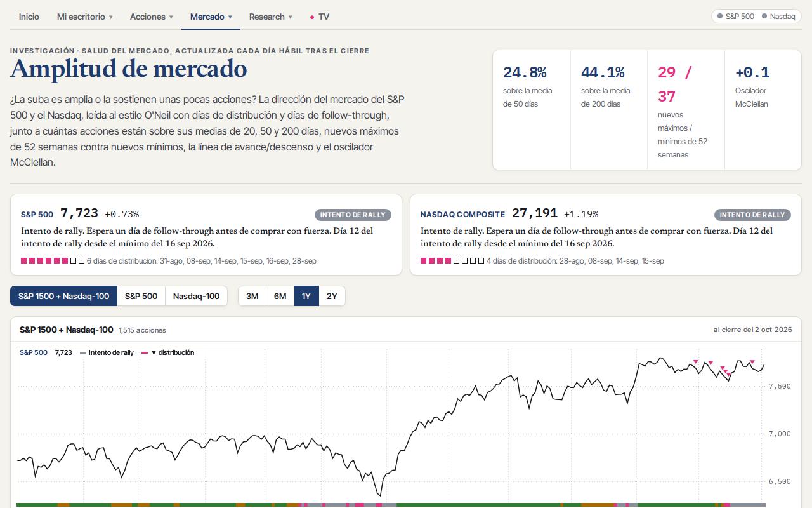The image size is (812, 508).
Task: Click the "al cierre del 2 oct 2026" date
Action: click(x=753, y=330)
